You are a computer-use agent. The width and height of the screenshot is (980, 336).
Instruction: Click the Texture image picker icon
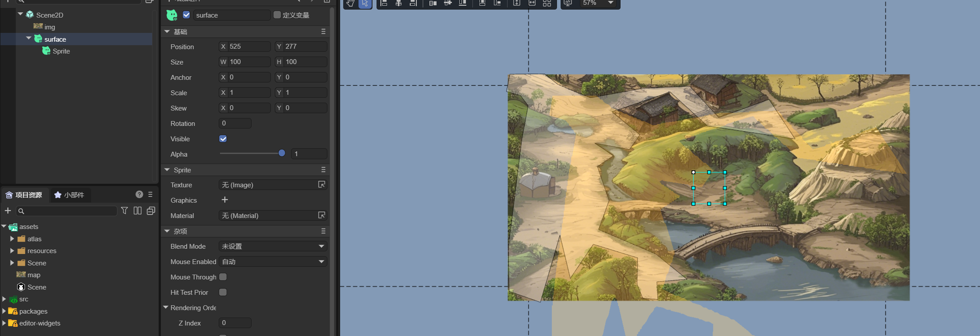tap(322, 185)
